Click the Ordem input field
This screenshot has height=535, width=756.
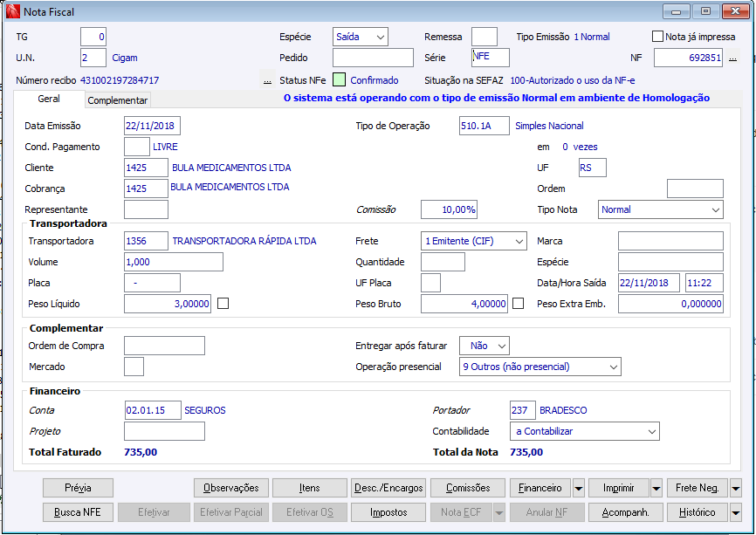pyautogui.click(x=695, y=189)
